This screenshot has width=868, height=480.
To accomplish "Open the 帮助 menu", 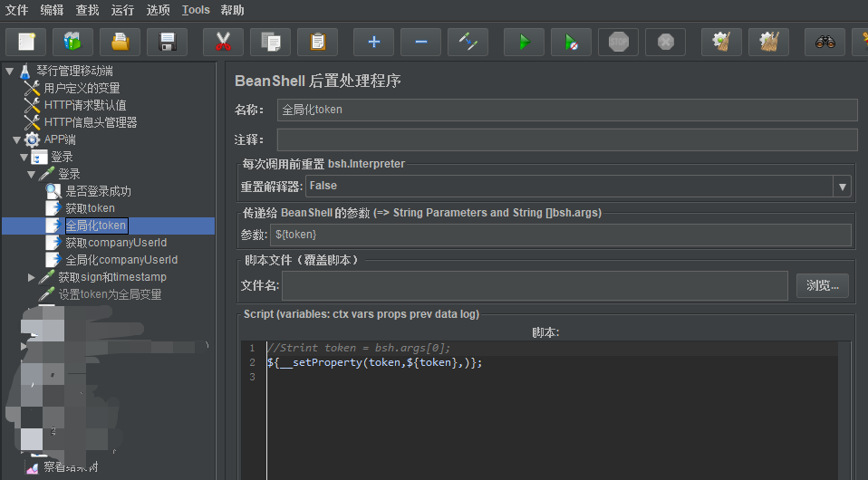I will 232,10.
